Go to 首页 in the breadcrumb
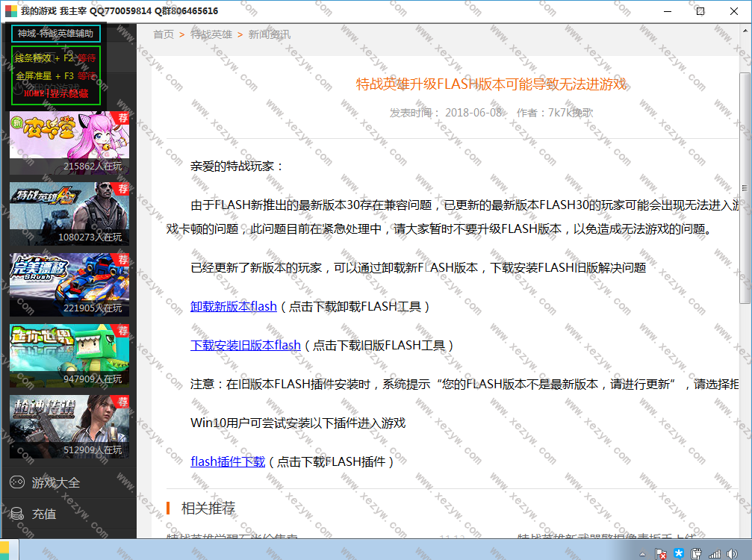The height and width of the screenshot is (560, 752). coord(164,34)
